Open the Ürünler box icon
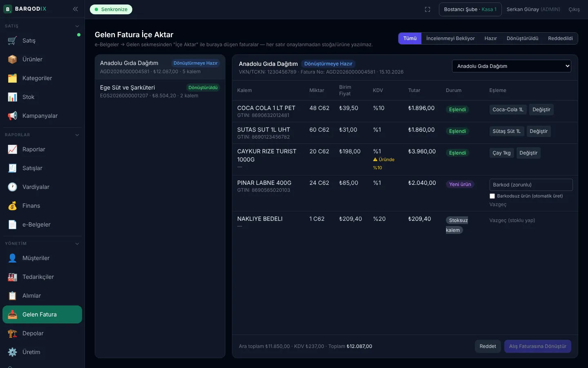 [x=12, y=59]
